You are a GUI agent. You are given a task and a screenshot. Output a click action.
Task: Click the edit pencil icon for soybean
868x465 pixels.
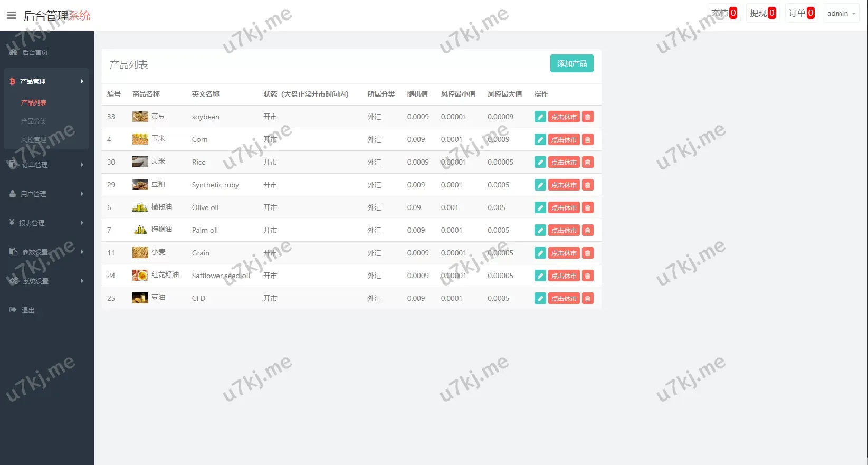pos(540,117)
